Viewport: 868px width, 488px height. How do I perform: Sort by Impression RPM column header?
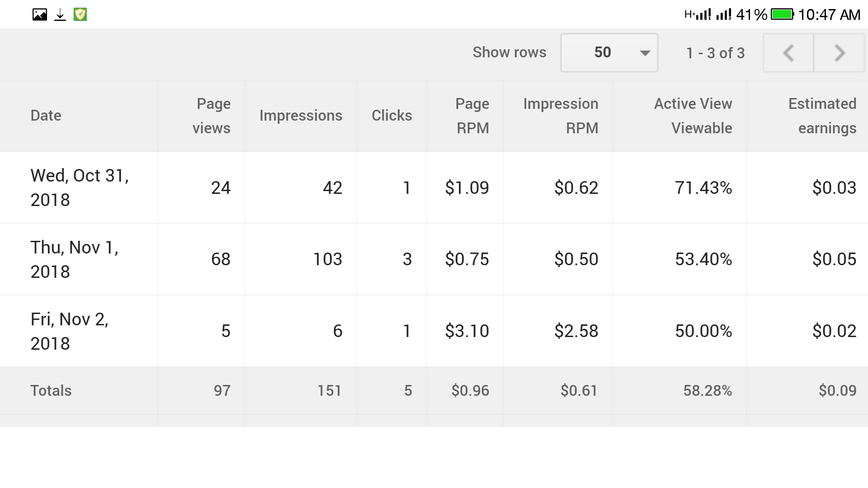point(561,116)
